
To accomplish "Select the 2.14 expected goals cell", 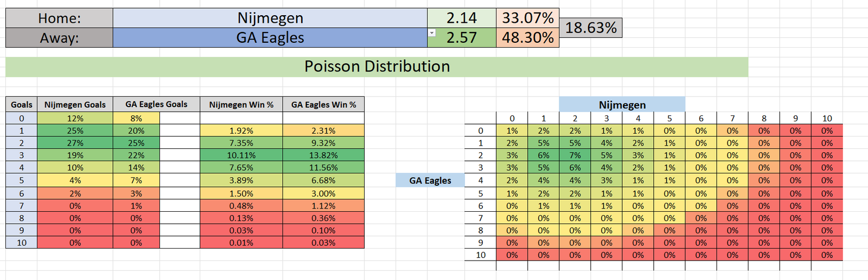I will pos(462,18).
